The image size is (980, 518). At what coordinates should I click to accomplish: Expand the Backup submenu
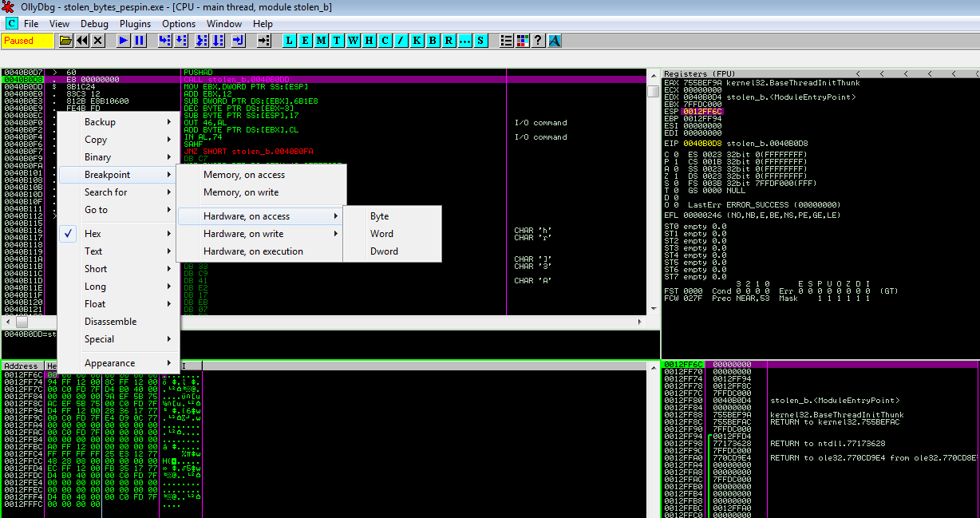click(118, 122)
